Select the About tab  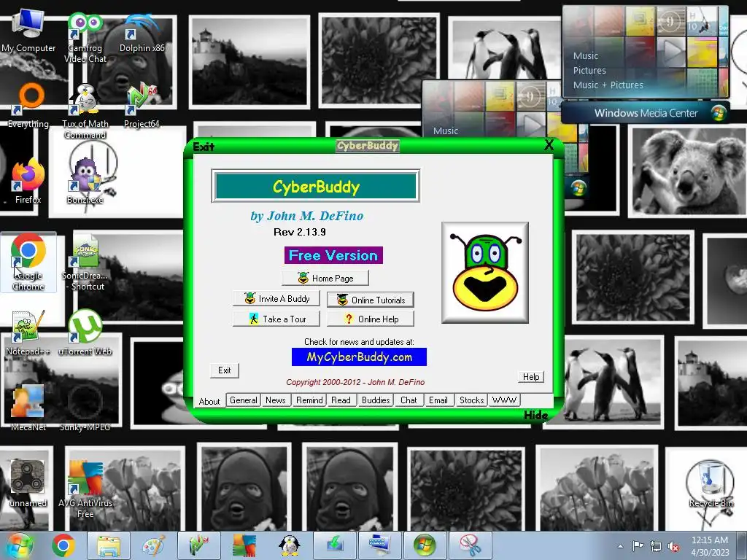pyautogui.click(x=209, y=401)
